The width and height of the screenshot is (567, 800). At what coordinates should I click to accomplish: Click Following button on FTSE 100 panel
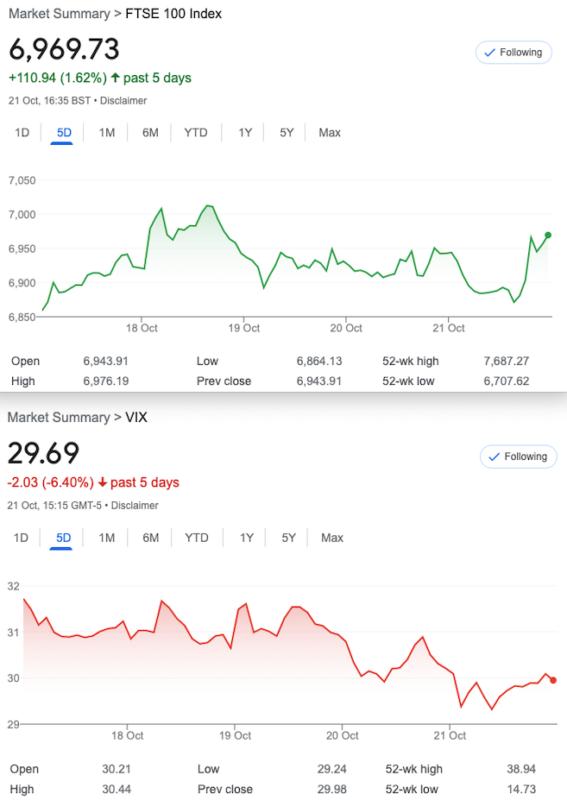click(513, 53)
